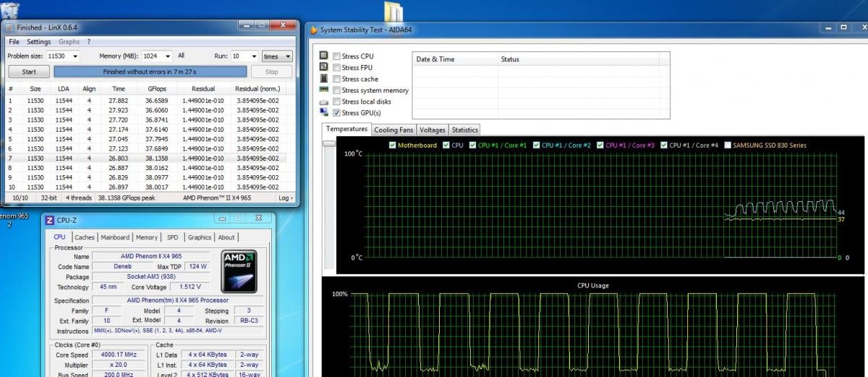Switch to the Voltages tab in AIDA64
868x377 pixels.
(433, 130)
